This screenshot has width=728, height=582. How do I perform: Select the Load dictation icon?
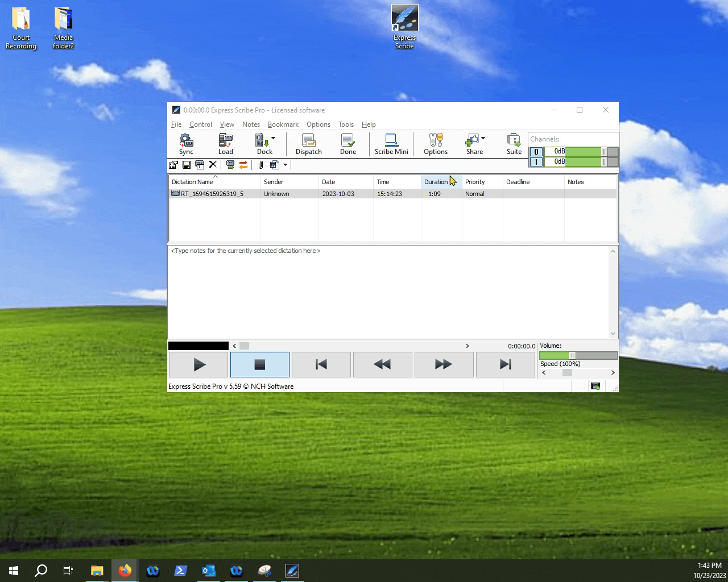pos(225,143)
